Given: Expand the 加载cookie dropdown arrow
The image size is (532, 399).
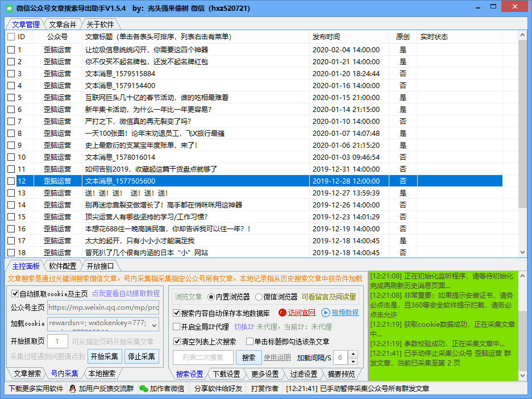Looking at the screenshot, I should (155, 325).
